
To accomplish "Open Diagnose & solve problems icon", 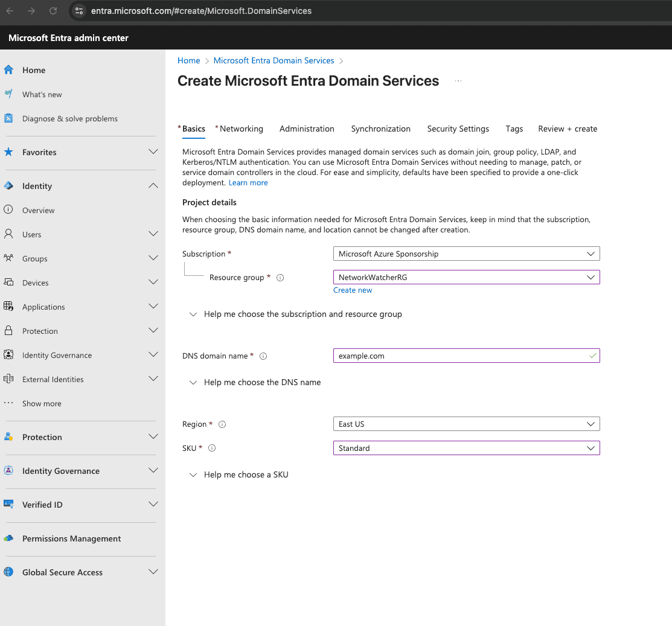I will tap(8, 118).
